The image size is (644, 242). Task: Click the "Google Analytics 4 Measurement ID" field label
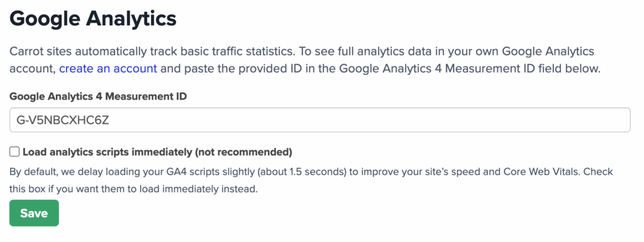pyautogui.click(x=98, y=96)
